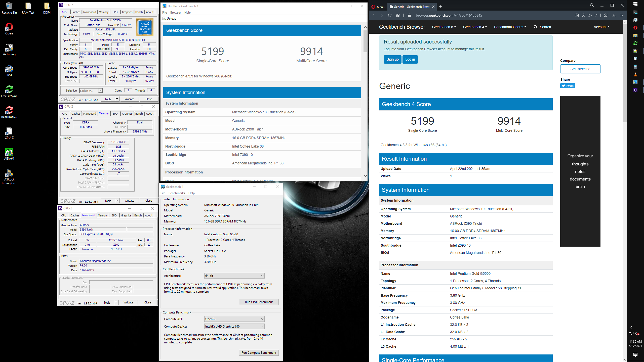Click the Log in button

point(410,60)
